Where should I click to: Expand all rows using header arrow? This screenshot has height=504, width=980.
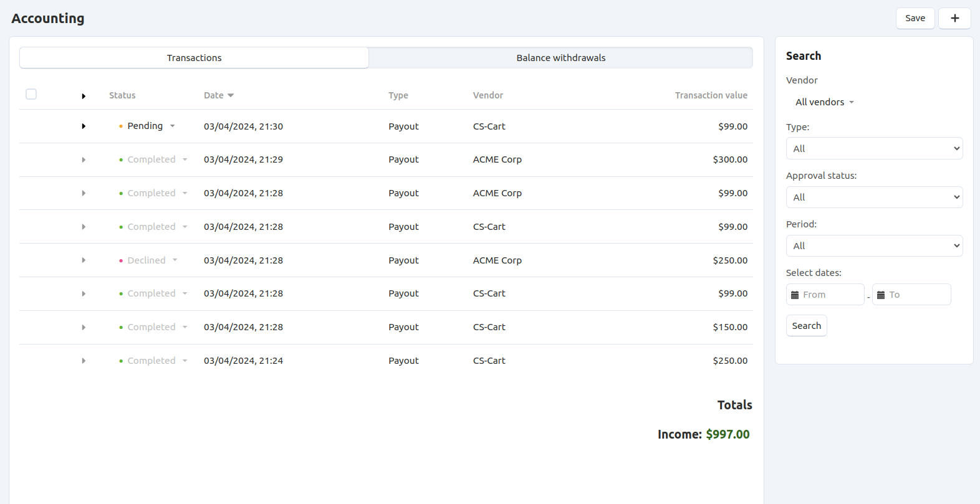click(x=84, y=96)
